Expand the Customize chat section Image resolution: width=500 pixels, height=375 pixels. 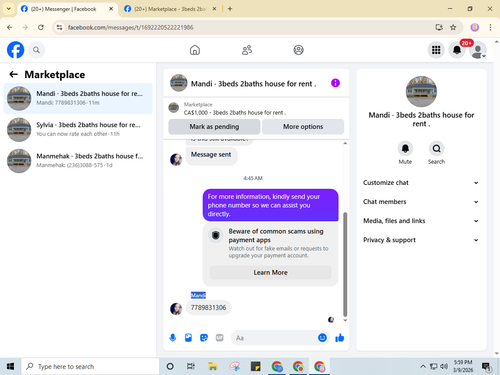pos(421,183)
